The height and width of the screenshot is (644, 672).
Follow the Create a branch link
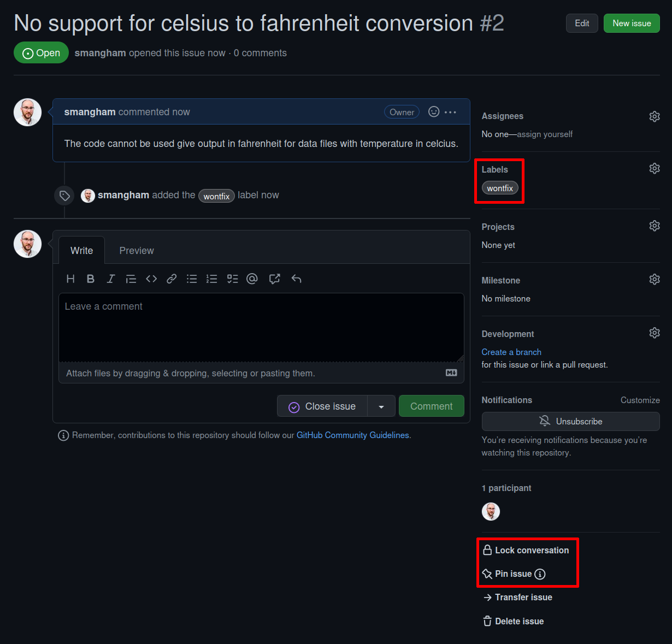point(511,352)
